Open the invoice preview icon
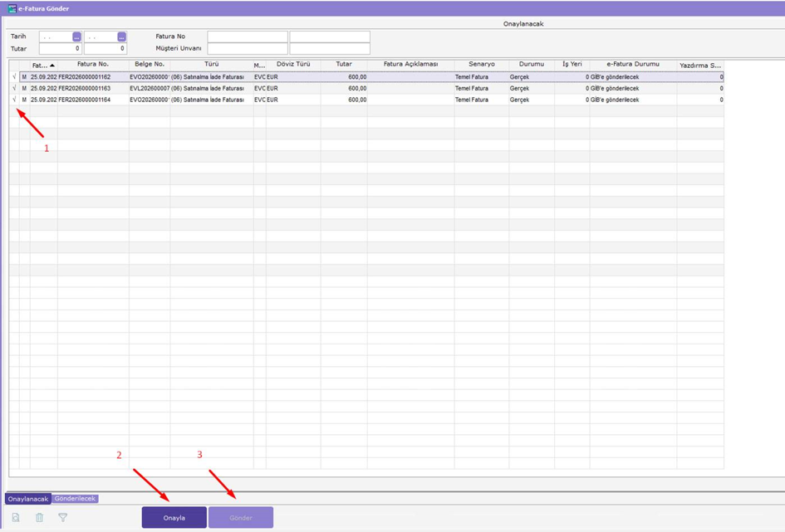785x532 pixels. (x=16, y=518)
